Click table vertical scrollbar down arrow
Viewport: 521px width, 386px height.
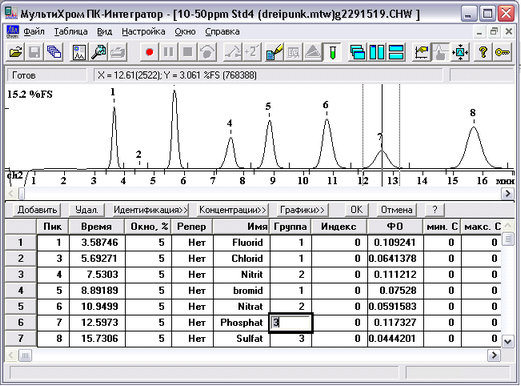(x=508, y=341)
